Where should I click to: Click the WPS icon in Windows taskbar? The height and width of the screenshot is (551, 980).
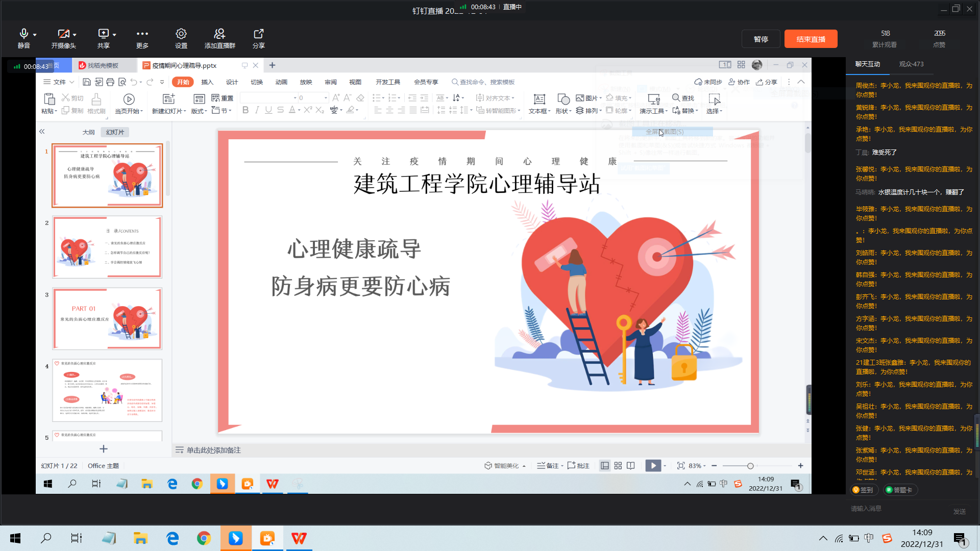pyautogui.click(x=299, y=538)
